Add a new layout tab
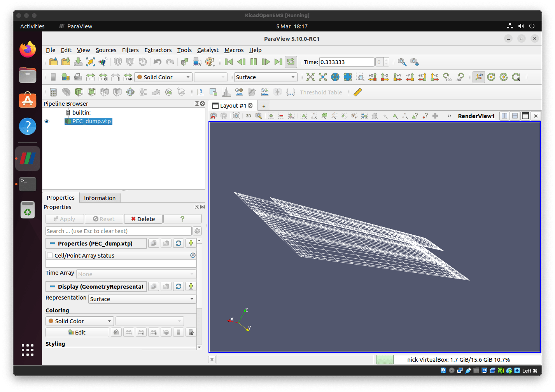Viewport: 555px width, 392px height. click(264, 106)
